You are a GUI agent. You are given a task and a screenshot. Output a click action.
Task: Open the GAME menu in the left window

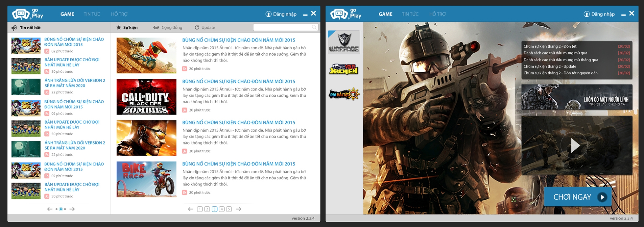pos(67,14)
